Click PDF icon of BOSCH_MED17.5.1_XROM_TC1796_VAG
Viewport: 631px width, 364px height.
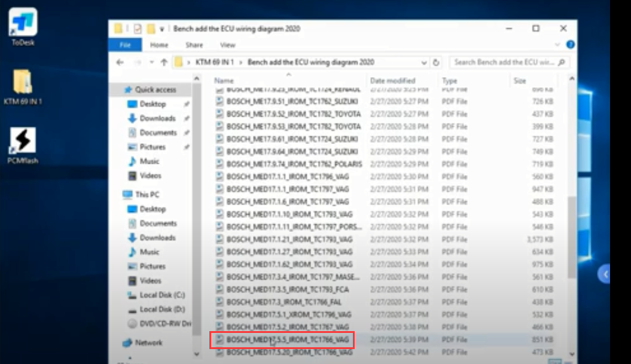(220, 314)
